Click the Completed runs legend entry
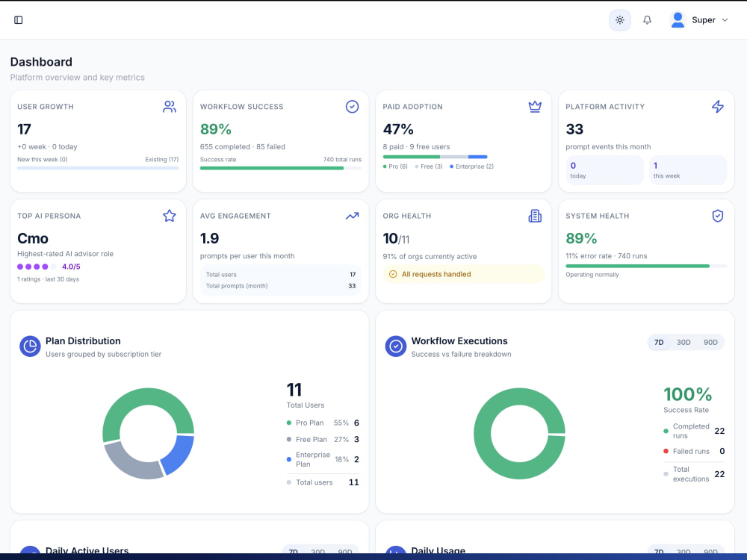This screenshot has width=747, height=560. pos(694,431)
